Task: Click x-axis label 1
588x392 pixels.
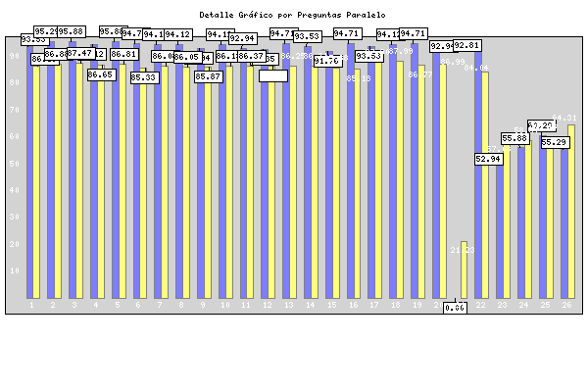Action: 32,305
